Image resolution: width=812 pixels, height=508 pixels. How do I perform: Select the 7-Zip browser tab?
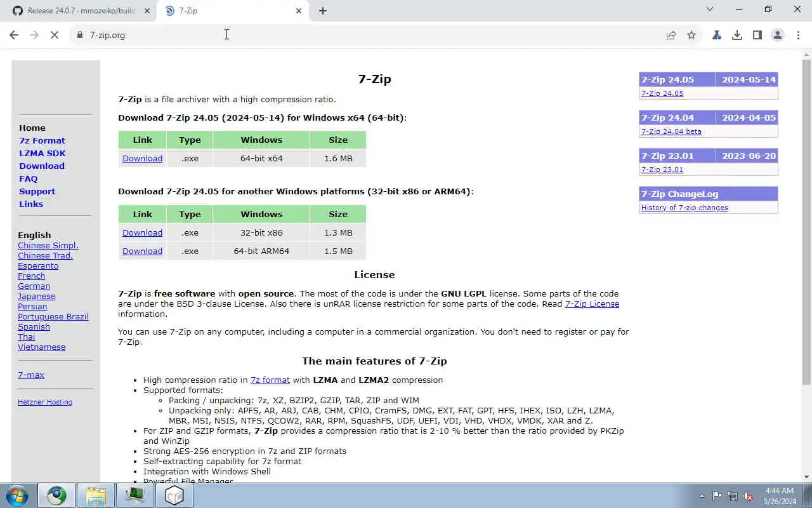click(x=233, y=11)
